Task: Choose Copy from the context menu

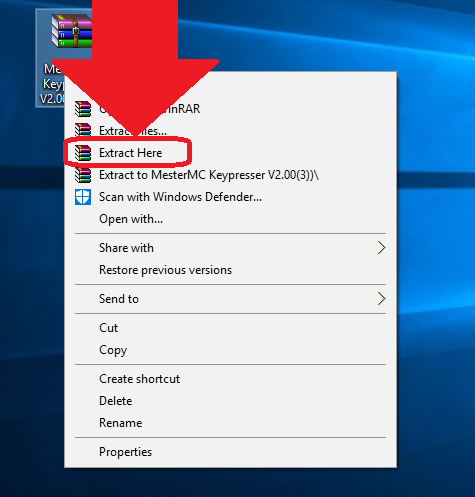Action: tap(230, 350)
